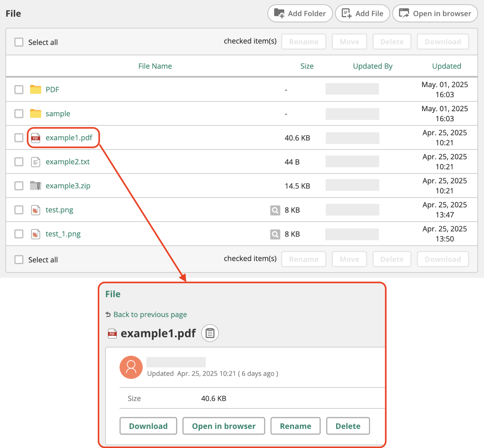The height and width of the screenshot is (448, 484).
Task: Tick the checkbox for example1.pdf
Action: [x=19, y=138]
